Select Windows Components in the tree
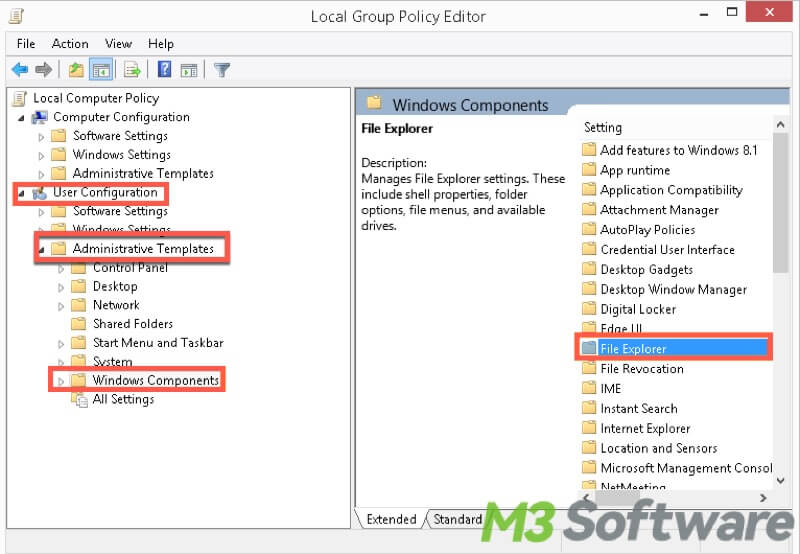This screenshot has width=800, height=554. click(156, 381)
